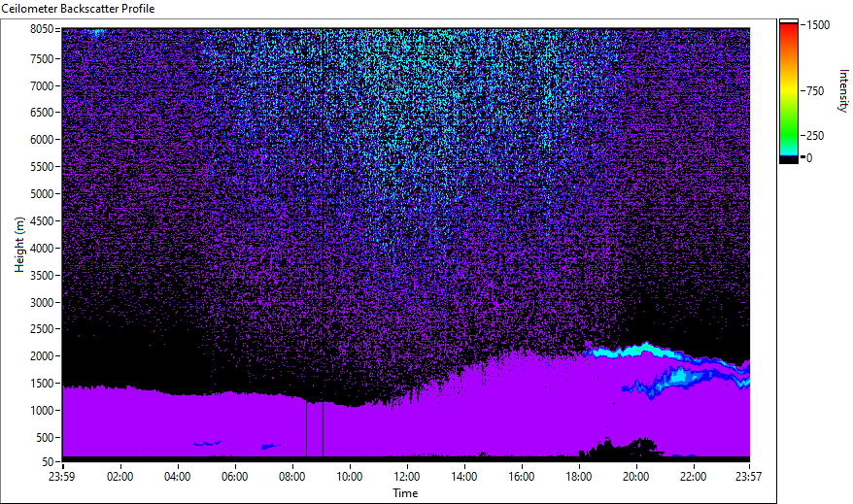The width and height of the screenshot is (853, 504).
Task: Click the 16:00 time axis label
Action: point(521,477)
